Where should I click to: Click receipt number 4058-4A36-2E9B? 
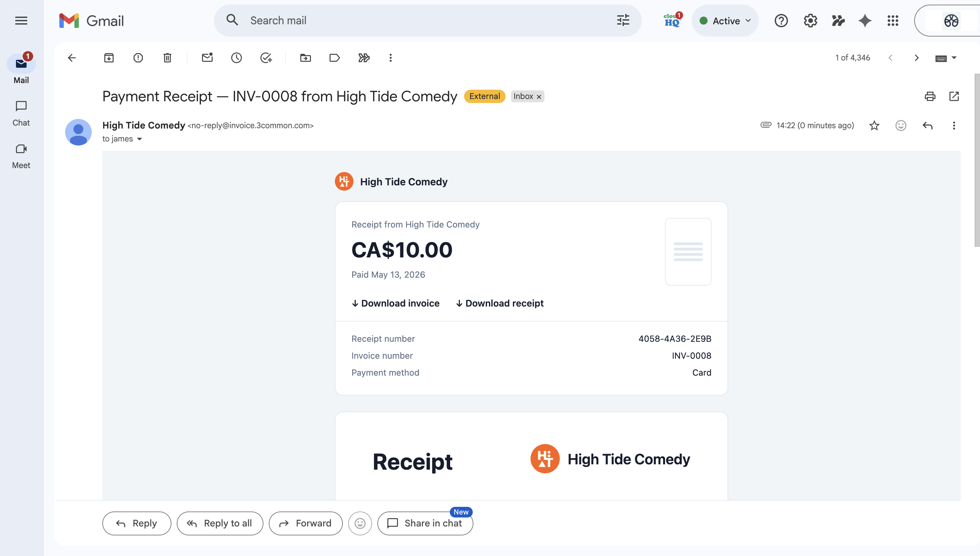click(x=675, y=339)
